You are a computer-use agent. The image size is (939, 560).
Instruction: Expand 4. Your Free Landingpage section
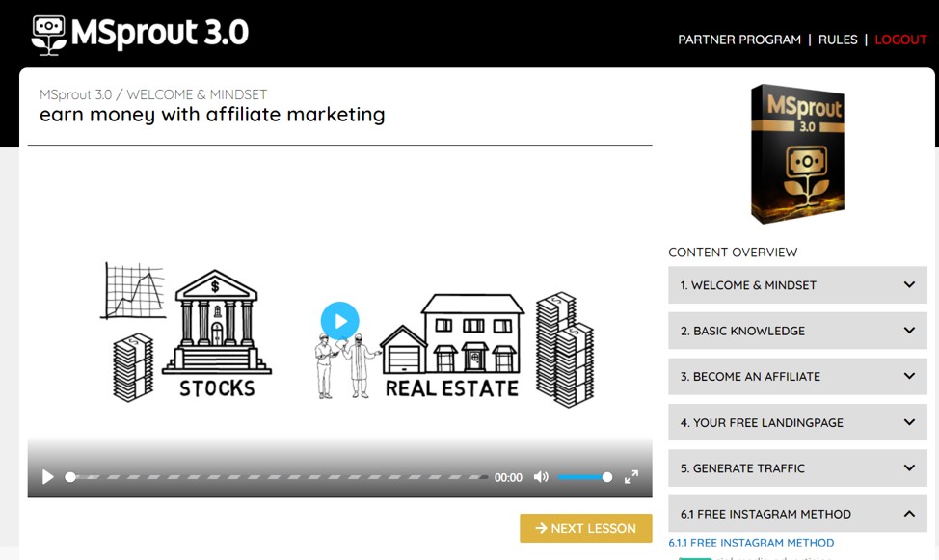coord(797,422)
